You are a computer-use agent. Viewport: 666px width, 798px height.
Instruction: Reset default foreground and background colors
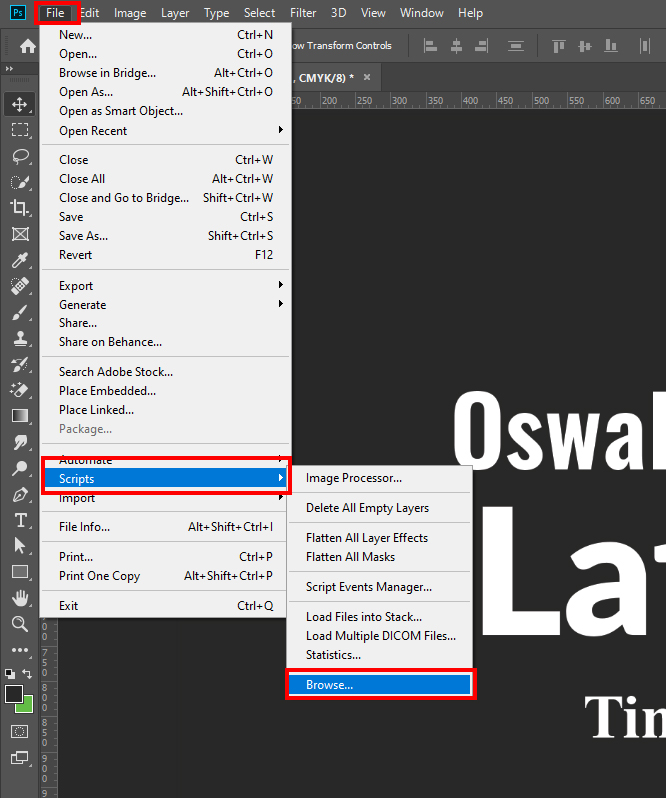click(10, 674)
